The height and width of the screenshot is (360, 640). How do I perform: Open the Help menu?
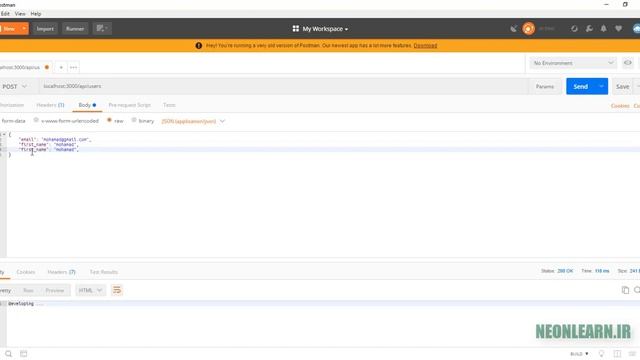coord(36,13)
